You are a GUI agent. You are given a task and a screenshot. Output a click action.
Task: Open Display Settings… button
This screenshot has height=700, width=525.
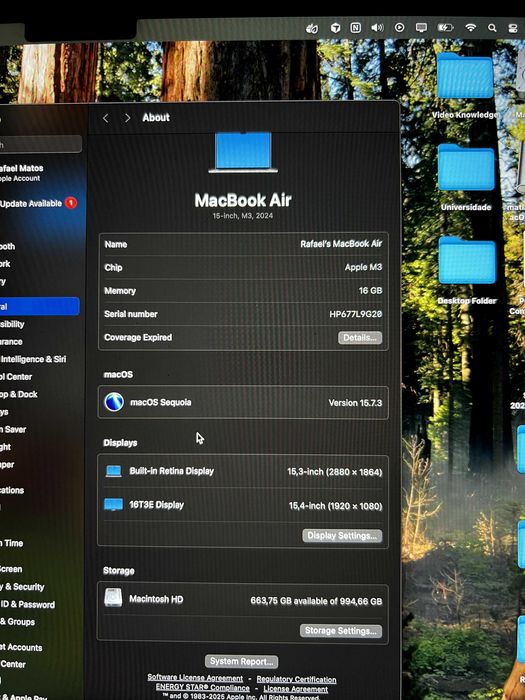click(342, 536)
